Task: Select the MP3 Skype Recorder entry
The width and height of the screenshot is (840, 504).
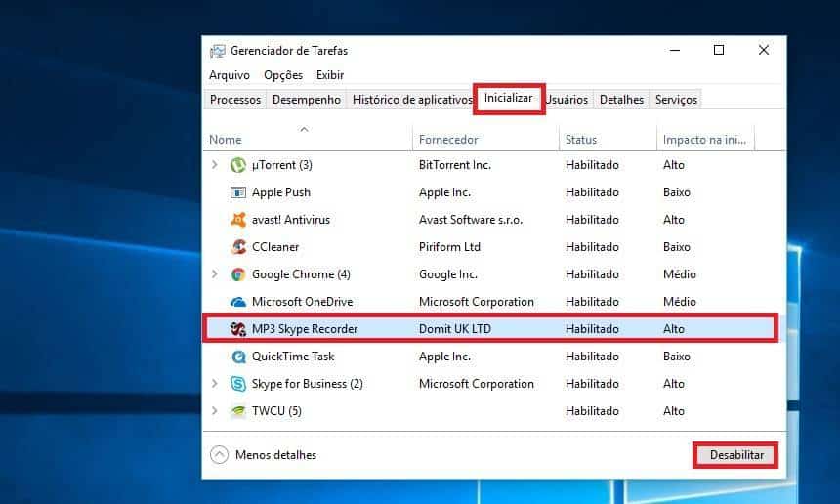Action: 305,329
